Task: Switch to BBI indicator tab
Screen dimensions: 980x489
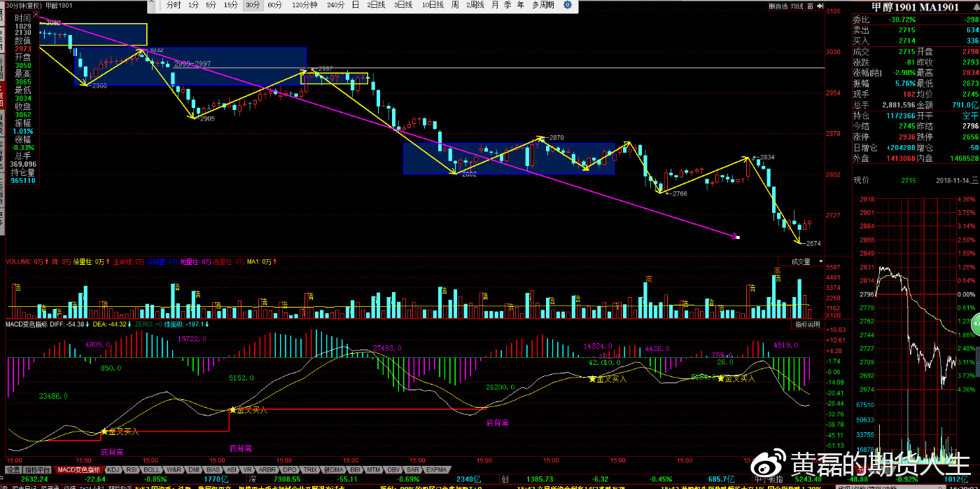Action: pos(355,469)
